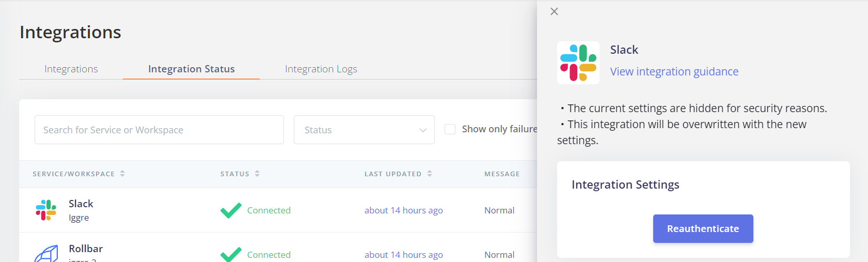The image size is (868, 262).
Task: Click Normal message in Rollbar row
Action: [x=499, y=255]
